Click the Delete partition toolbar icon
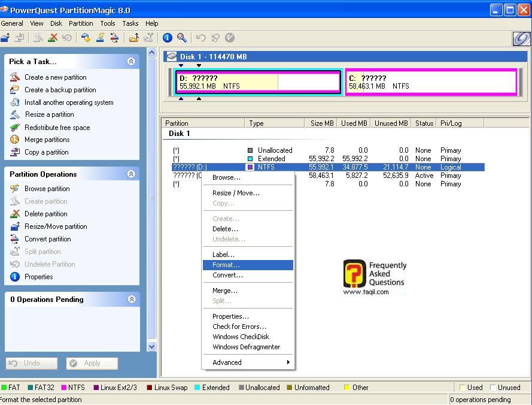This screenshot has width=532, height=405. pyautogui.click(x=53, y=38)
